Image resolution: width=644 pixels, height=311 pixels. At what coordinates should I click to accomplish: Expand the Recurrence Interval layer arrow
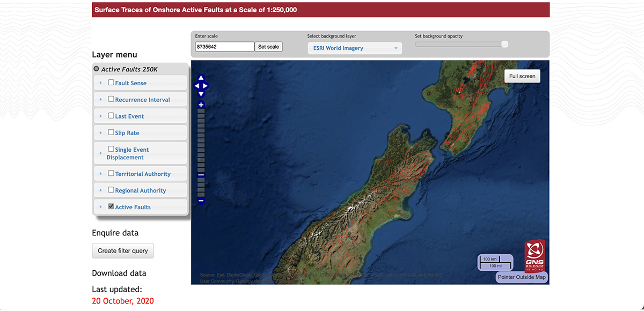(x=100, y=100)
